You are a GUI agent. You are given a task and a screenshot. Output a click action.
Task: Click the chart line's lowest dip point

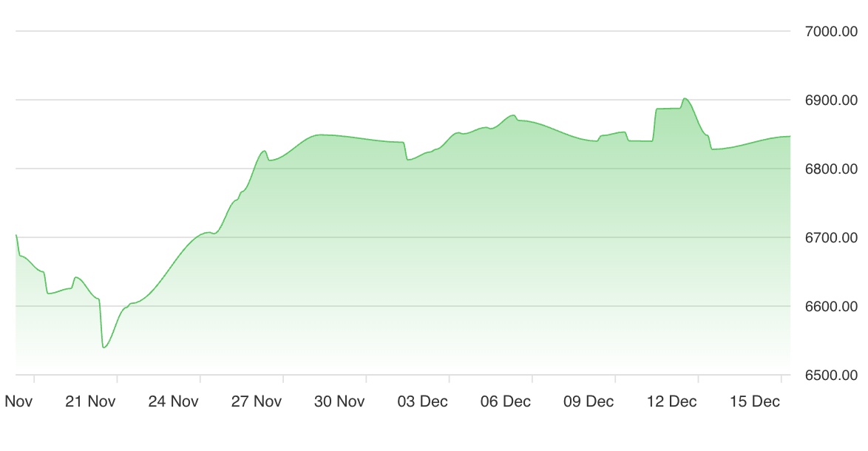click(104, 347)
